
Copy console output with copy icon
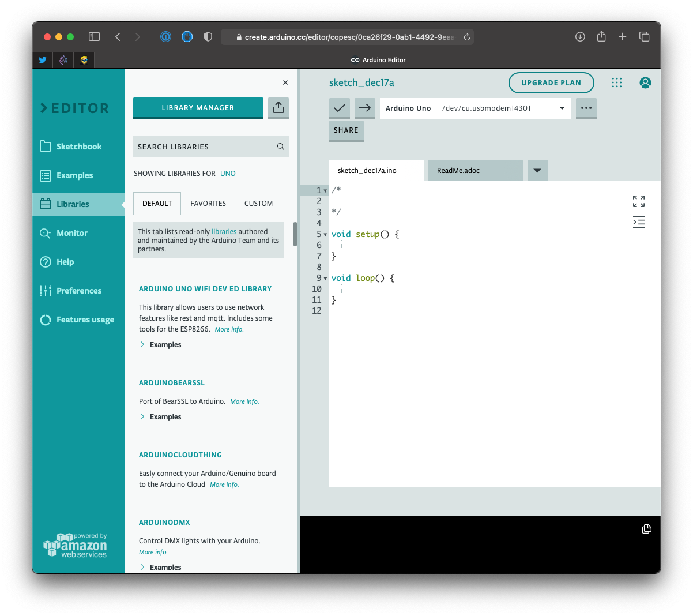click(646, 529)
